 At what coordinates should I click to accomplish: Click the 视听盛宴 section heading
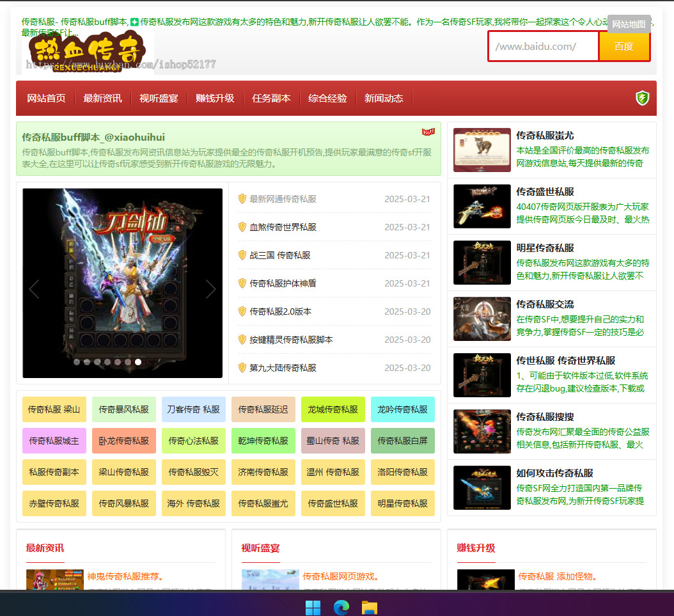pos(260,548)
